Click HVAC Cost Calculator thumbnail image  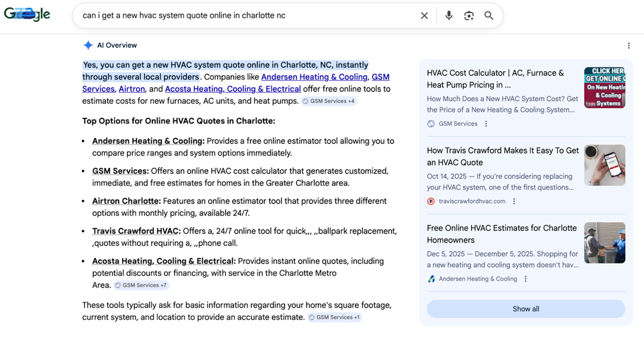(x=605, y=88)
